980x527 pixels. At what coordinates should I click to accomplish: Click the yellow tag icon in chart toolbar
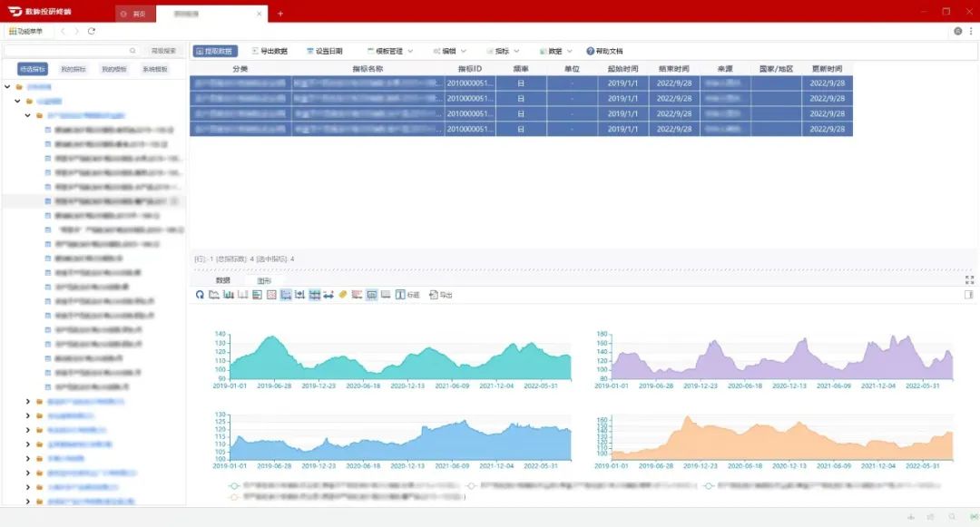point(343,295)
